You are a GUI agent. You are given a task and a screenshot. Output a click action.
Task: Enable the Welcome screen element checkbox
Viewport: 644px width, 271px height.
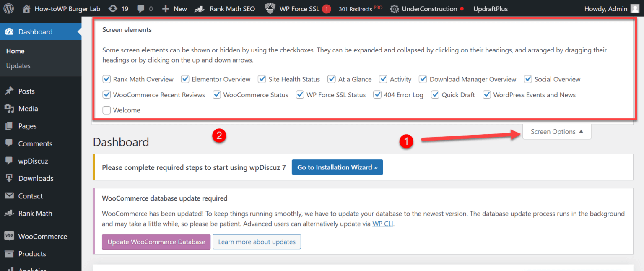pyautogui.click(x=106, y=110)
